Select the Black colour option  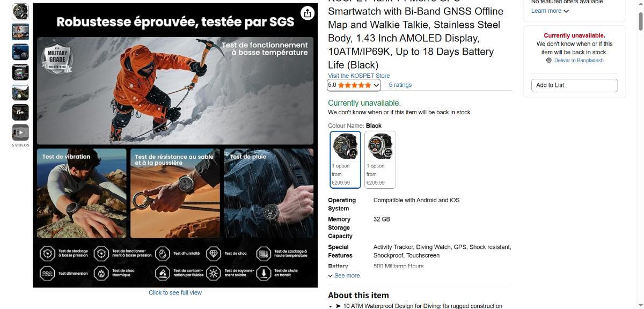(x=346, y=160)
